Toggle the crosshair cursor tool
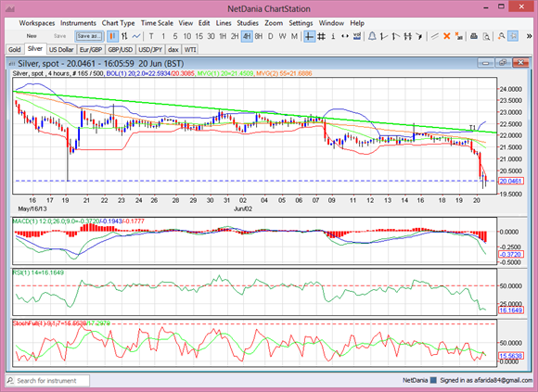The width and height of the screenshot is (538, 392). pyautogui.click(x=309, y=36)
